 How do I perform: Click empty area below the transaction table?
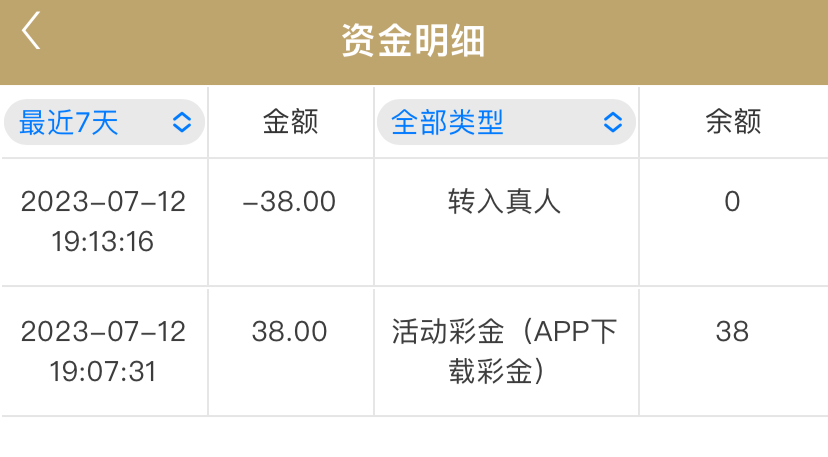coord(413,438)
